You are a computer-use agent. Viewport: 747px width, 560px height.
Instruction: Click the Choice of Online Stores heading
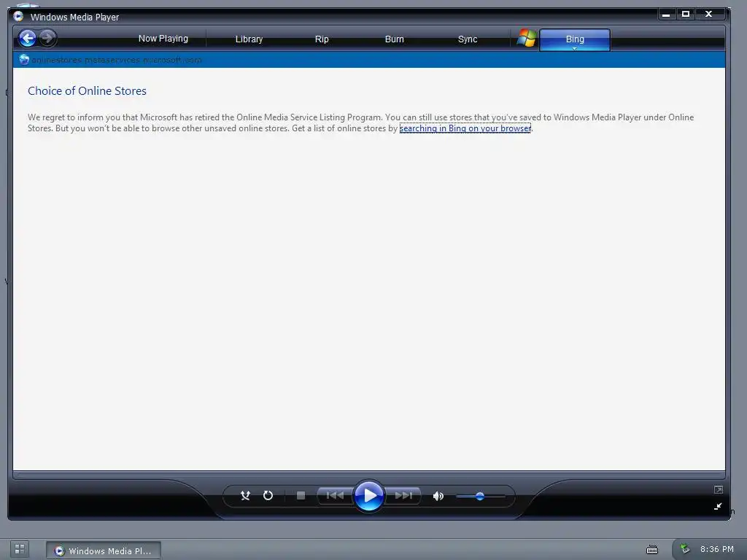pyautogui.click(x=87, y=91)
